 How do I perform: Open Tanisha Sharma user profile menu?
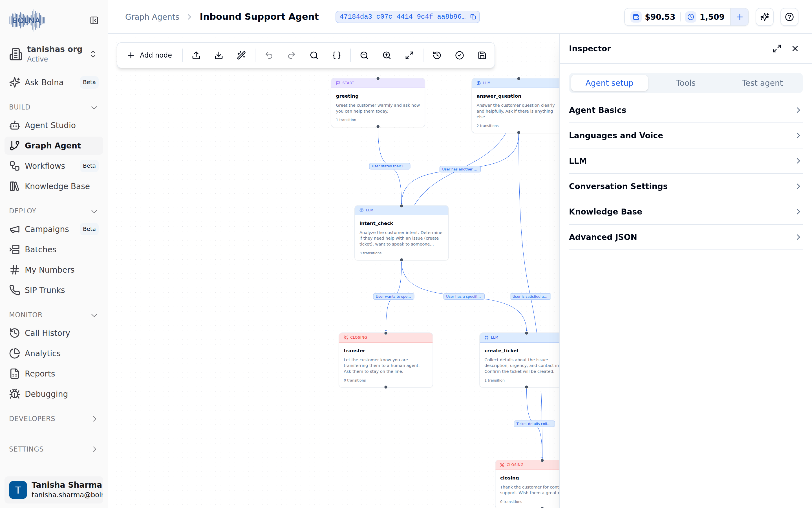[54, 490]
